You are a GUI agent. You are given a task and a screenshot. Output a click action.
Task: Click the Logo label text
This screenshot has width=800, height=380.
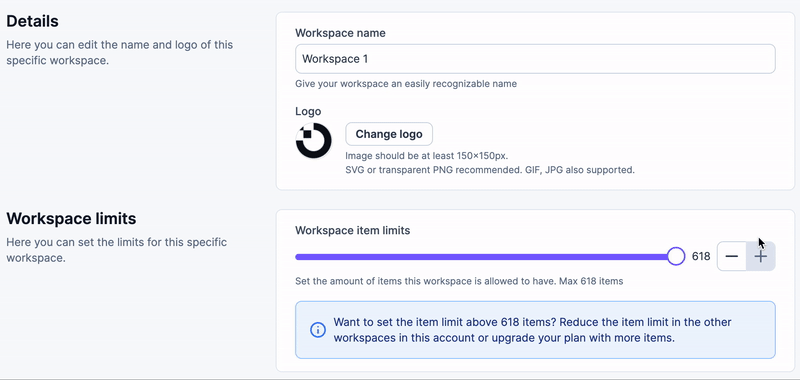click(x=308, y=111)
